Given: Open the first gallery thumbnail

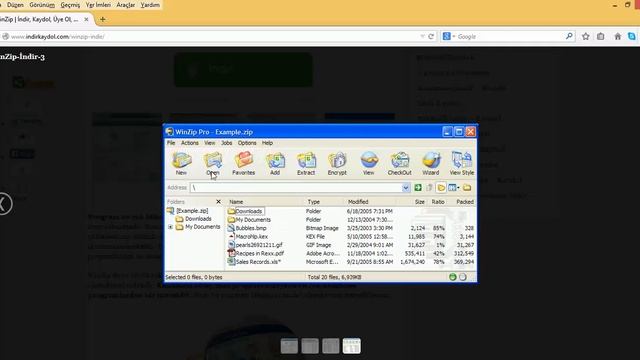Looking at the screenshot, I should click(289, 346).
